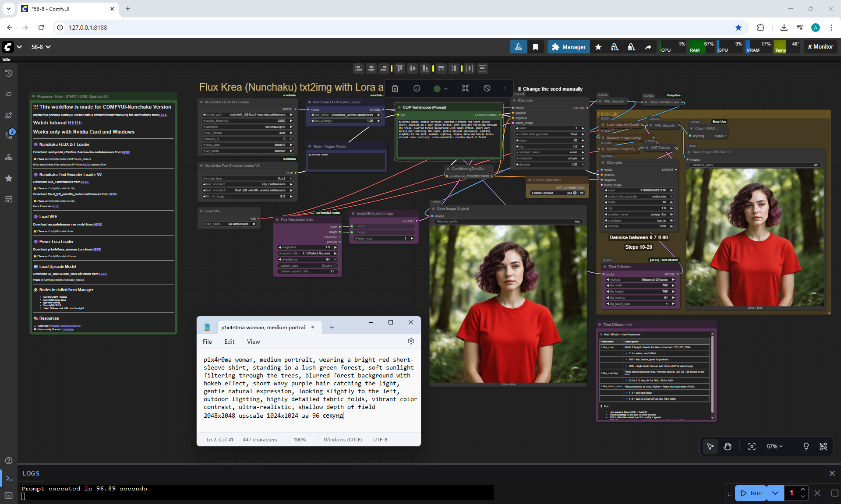Click the Manager button
841x504 pixels.
coord(568,47)
